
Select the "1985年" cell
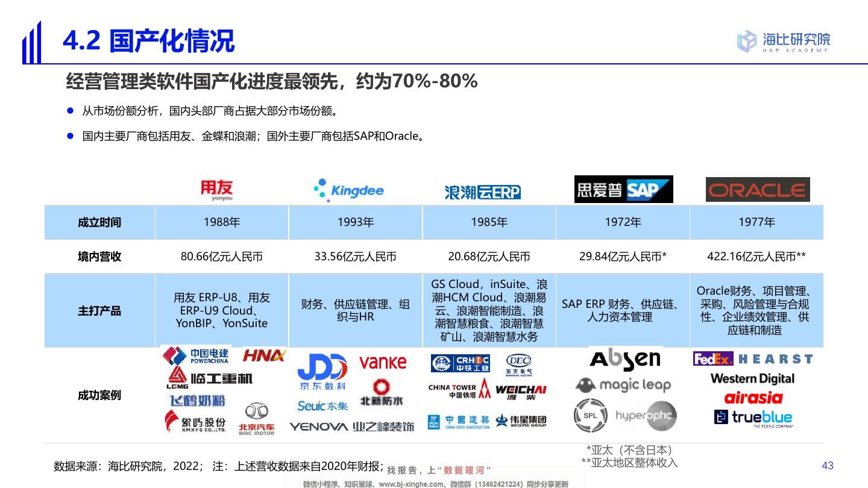tap(489, 222)
